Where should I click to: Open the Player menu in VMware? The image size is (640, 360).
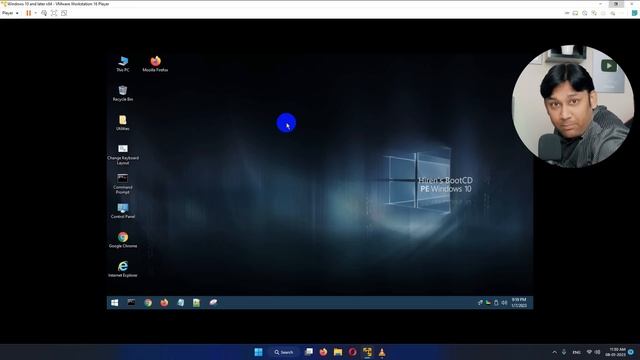(x=10, y=13)
